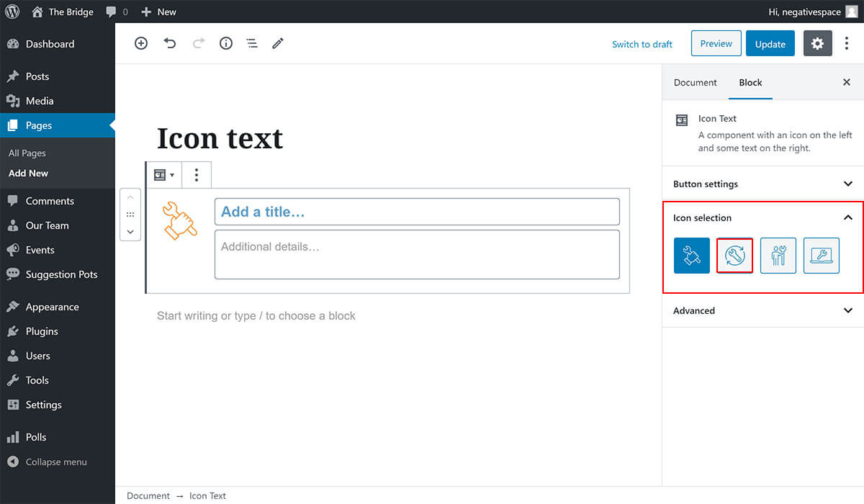Open the block navigation list icon
The image size is (864, 504).
(252, 43)
